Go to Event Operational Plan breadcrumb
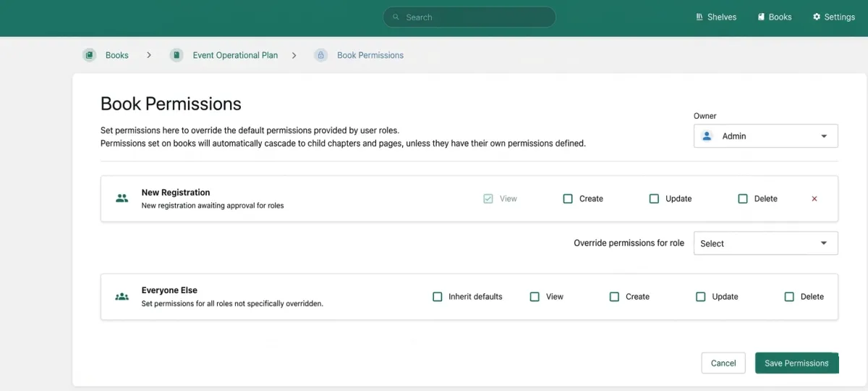Viewport: 868px width, 391px height. pos(235,55)
